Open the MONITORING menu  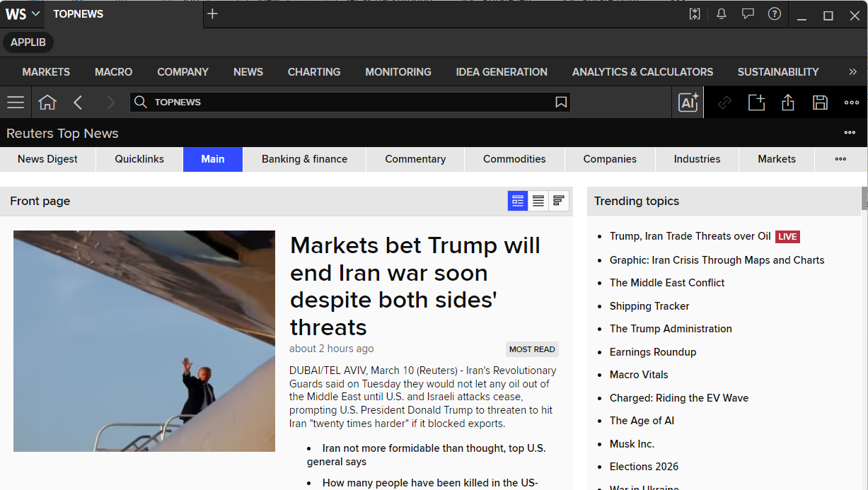point(398,72)
